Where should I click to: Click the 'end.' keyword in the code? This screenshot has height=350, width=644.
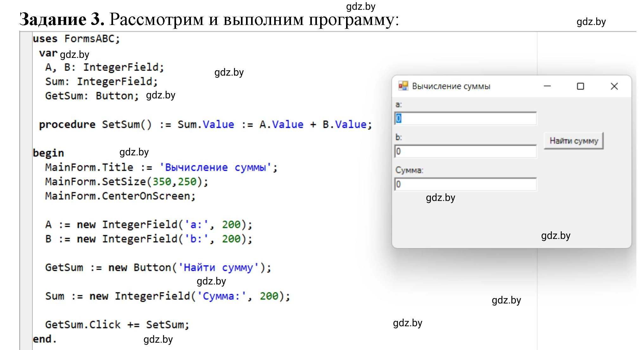45,339
